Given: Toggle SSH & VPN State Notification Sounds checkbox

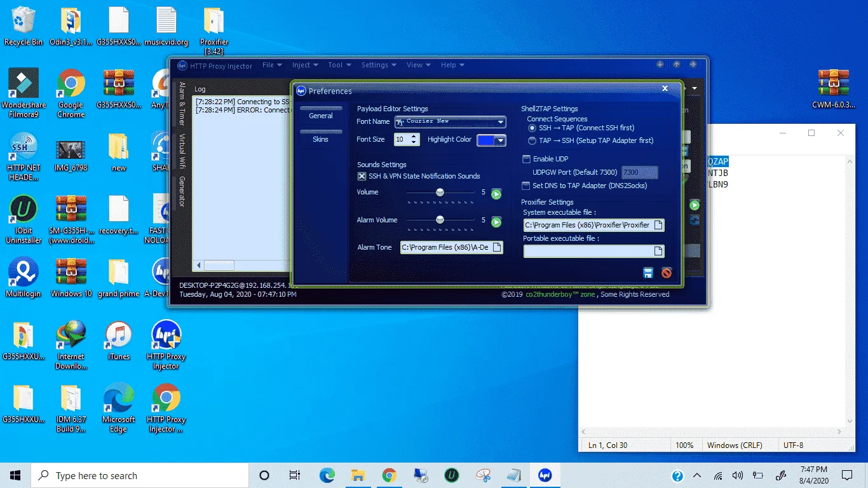Looking at the screenshot, I should pos(362,177).
